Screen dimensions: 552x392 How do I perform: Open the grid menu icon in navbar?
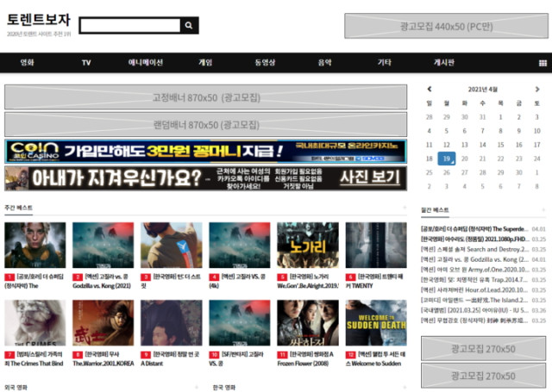click(543, 63)
